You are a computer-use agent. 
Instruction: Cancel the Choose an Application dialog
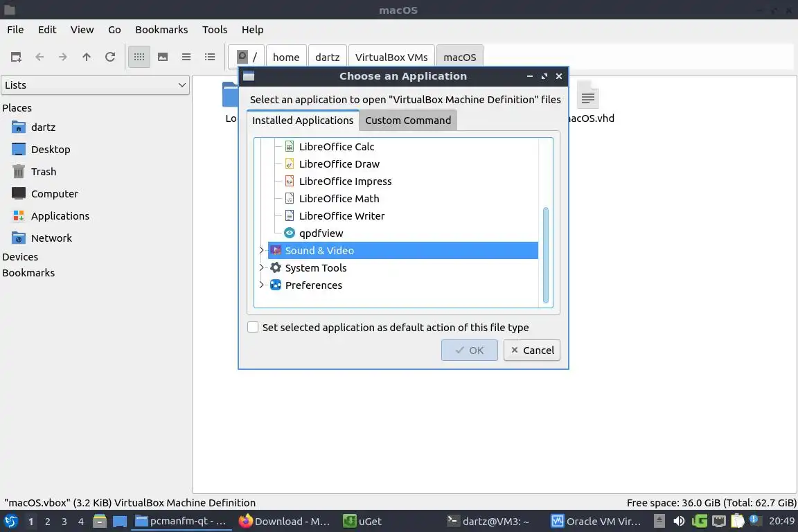point(532,351)
